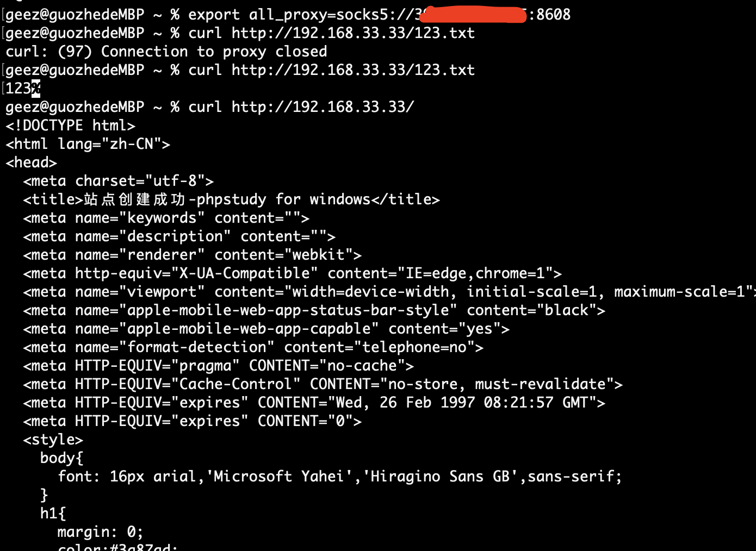Click the proxy port number 8608
756x551 pixels.
(553, 15)
